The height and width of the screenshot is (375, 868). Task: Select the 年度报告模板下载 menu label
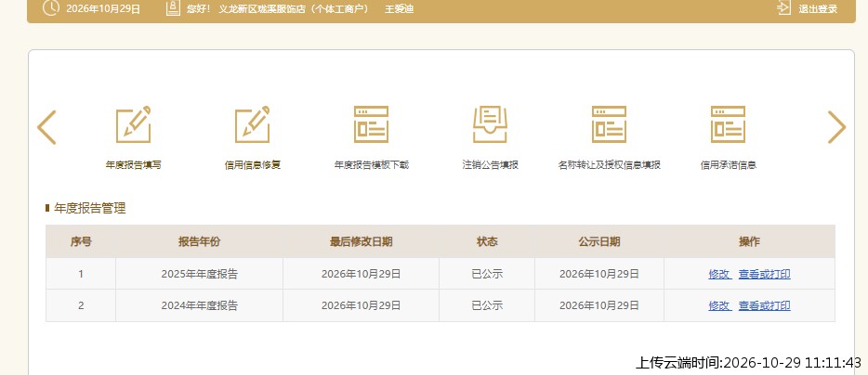point(372,165)
